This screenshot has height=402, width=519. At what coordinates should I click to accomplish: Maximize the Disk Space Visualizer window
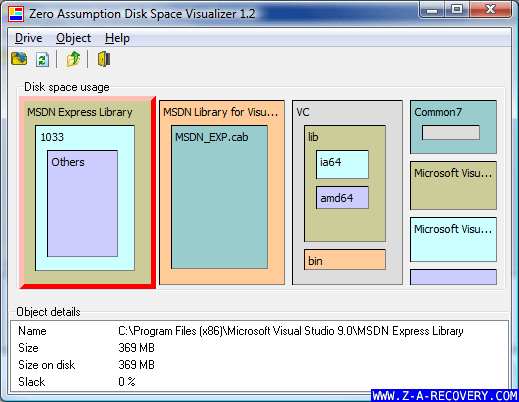457,10
